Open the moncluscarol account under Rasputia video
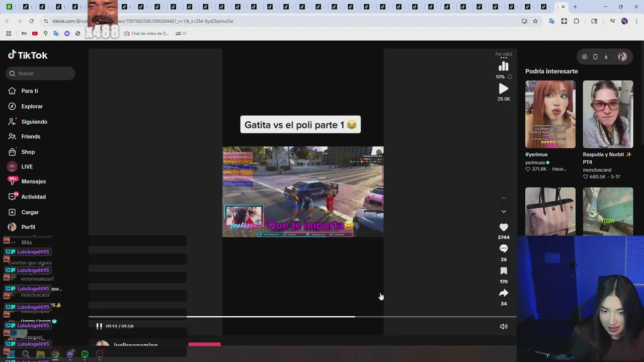644x362 pixels. click(x=597, y=170)
